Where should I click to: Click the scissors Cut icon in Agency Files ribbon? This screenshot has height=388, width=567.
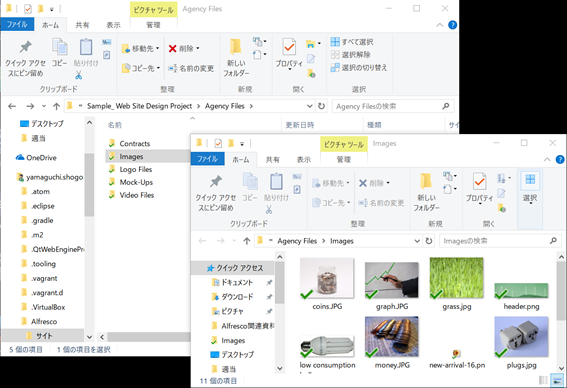[x=78, y=75]
